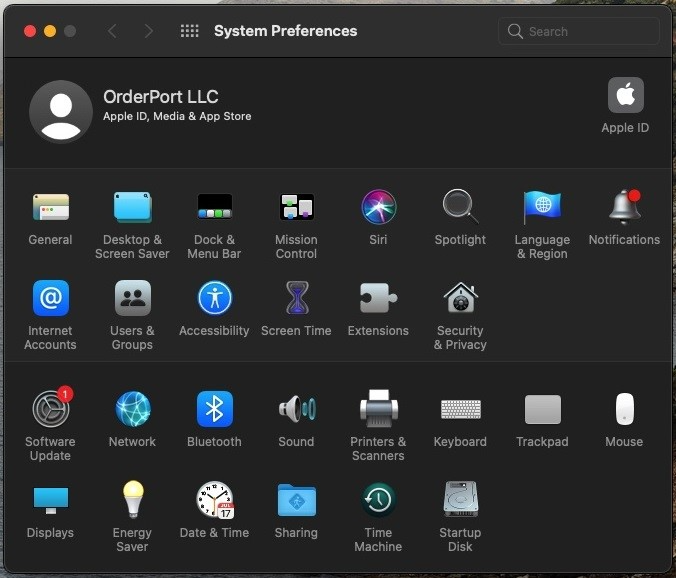The height and width of the screenshot is (578, 676).
Task: Open Internet Accounts pane
Action: (50, 298)
